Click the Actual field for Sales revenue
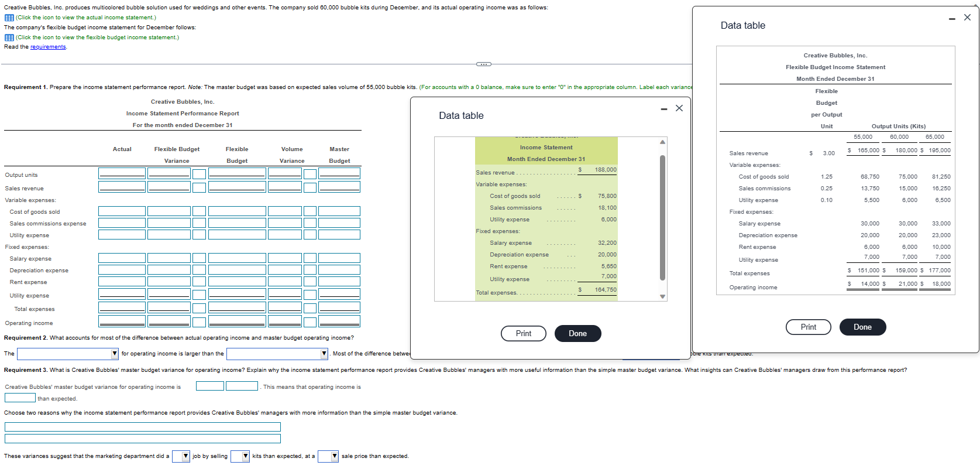980x472 pixels. coord(122,187)
